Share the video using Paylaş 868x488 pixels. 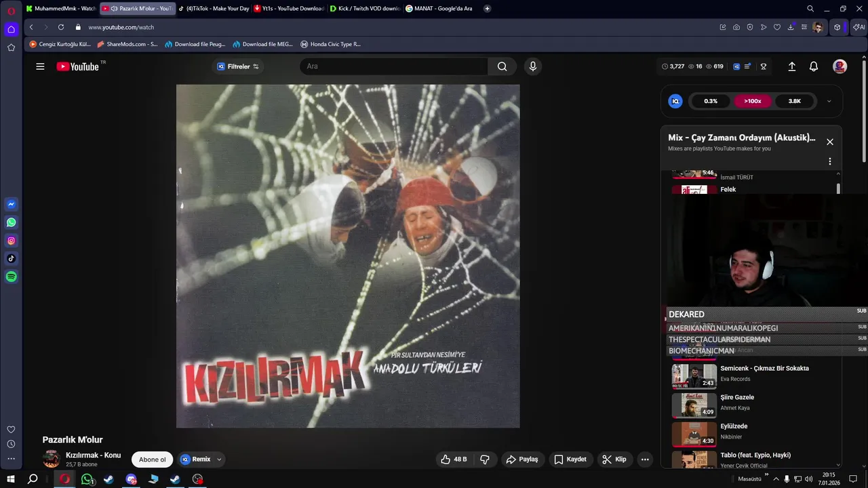(x=522, y=460)
